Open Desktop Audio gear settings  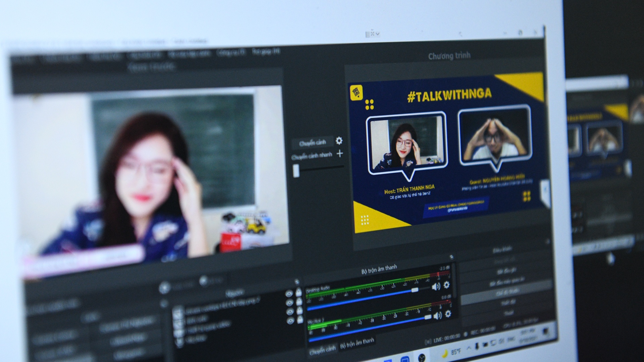[446, 285]
